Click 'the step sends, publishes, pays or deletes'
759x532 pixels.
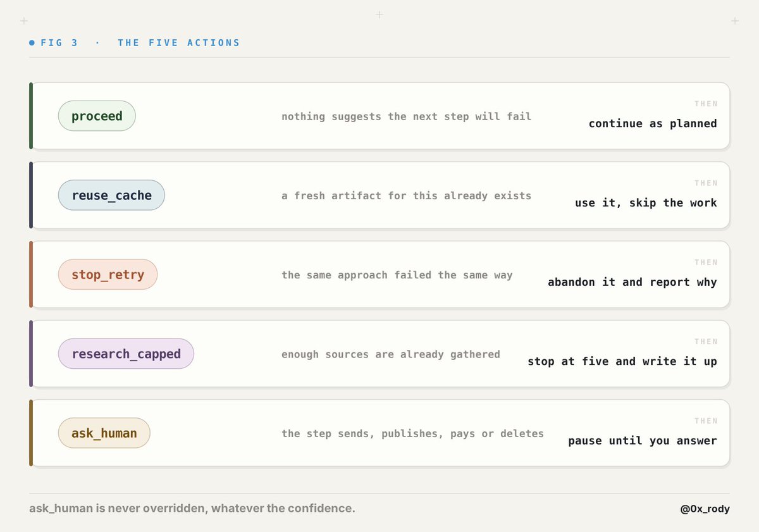pyautogui.click(x=412, y=433)
